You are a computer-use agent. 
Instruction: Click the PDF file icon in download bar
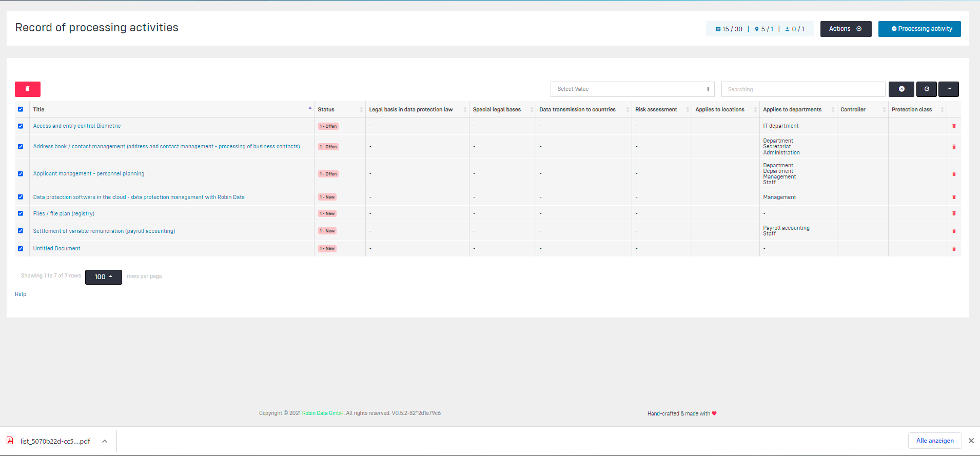coord(10,441)
